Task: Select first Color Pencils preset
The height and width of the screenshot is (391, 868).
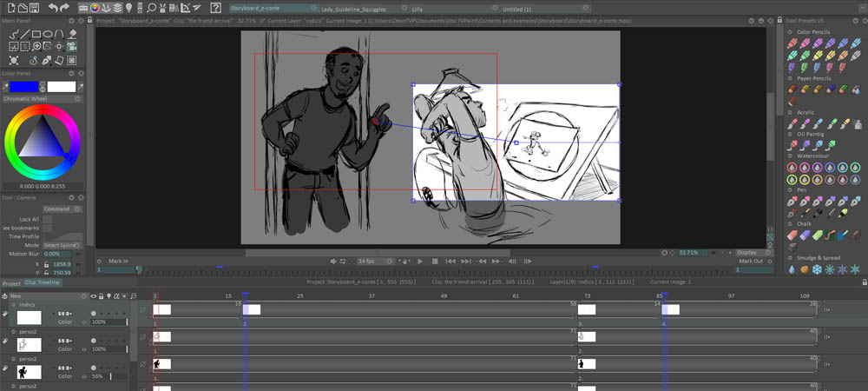Action: (x=792, y=43)
